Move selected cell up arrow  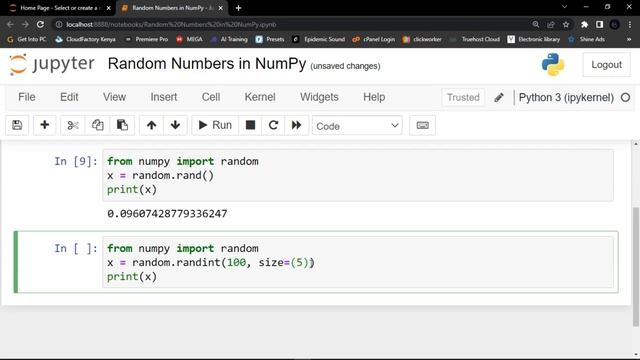pos(151,125)
